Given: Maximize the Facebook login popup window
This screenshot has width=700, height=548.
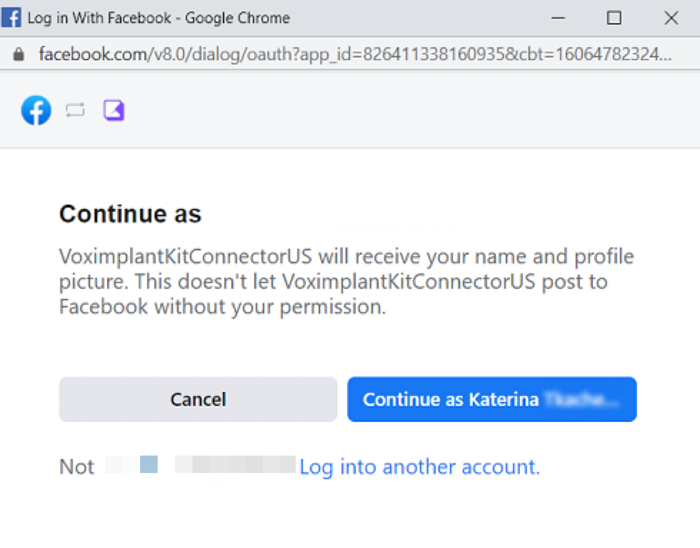Looking at the screenshot, I should click(x=614, y=18).
